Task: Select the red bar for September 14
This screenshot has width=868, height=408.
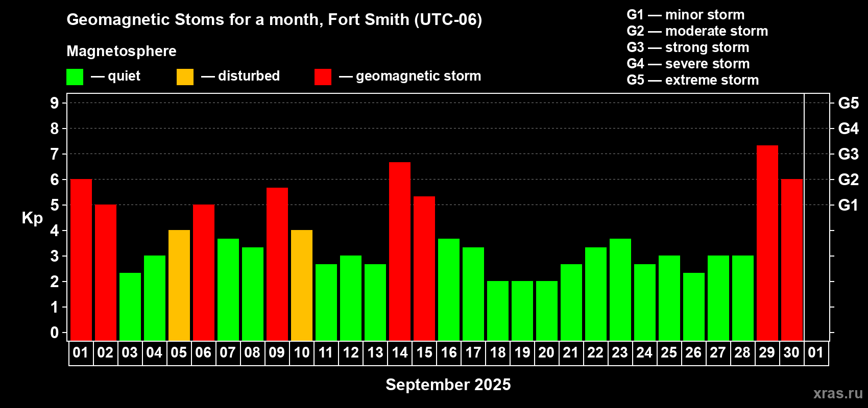Action: coord(399,251)
